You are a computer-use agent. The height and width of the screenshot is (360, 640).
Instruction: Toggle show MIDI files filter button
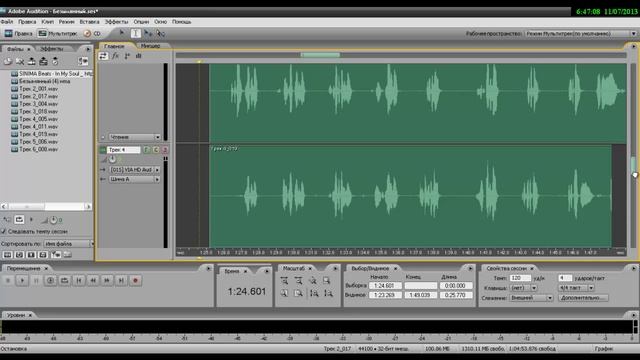[x=43, y=255]
